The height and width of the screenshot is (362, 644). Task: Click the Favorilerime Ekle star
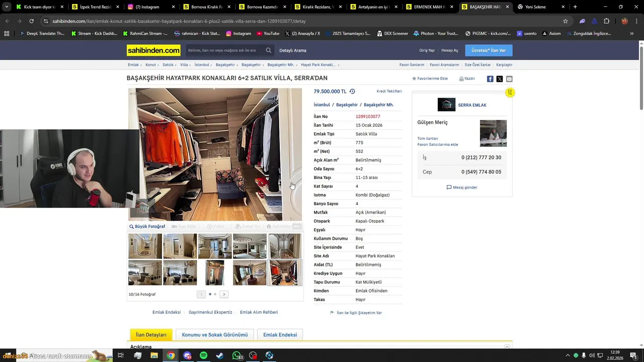(x=414, y=79)
